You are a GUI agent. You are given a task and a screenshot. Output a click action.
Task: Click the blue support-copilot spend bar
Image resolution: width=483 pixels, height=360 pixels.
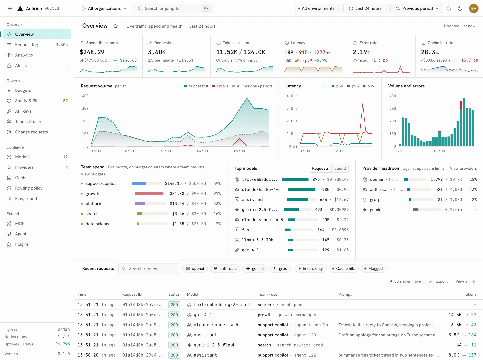pos(139,183)
